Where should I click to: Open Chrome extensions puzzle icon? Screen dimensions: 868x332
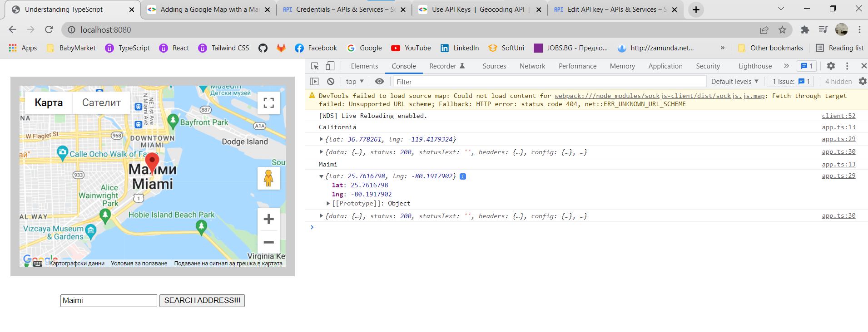click(x=805, y=30)
